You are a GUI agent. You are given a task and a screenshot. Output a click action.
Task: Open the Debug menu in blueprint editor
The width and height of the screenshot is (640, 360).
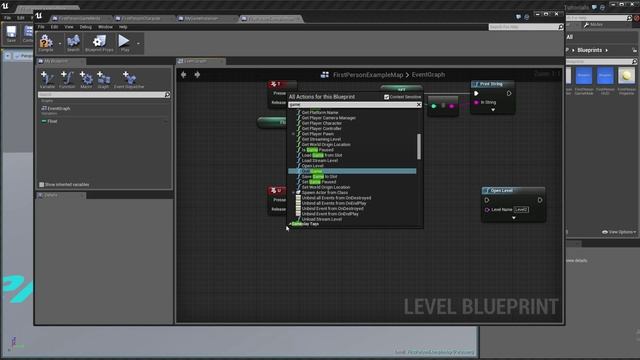[86, 27]
